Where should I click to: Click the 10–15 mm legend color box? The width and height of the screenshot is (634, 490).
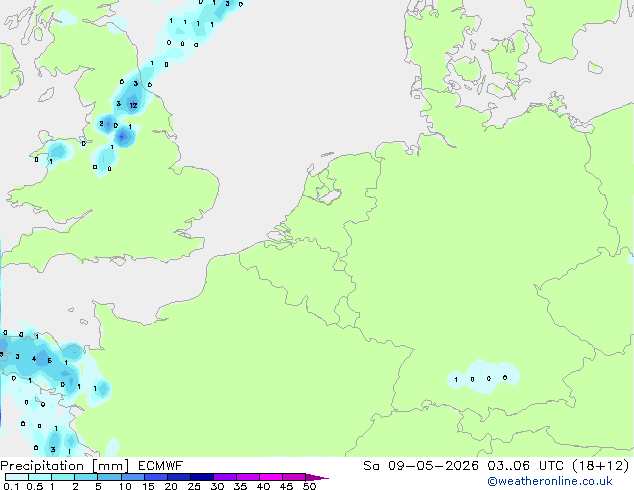133,477
